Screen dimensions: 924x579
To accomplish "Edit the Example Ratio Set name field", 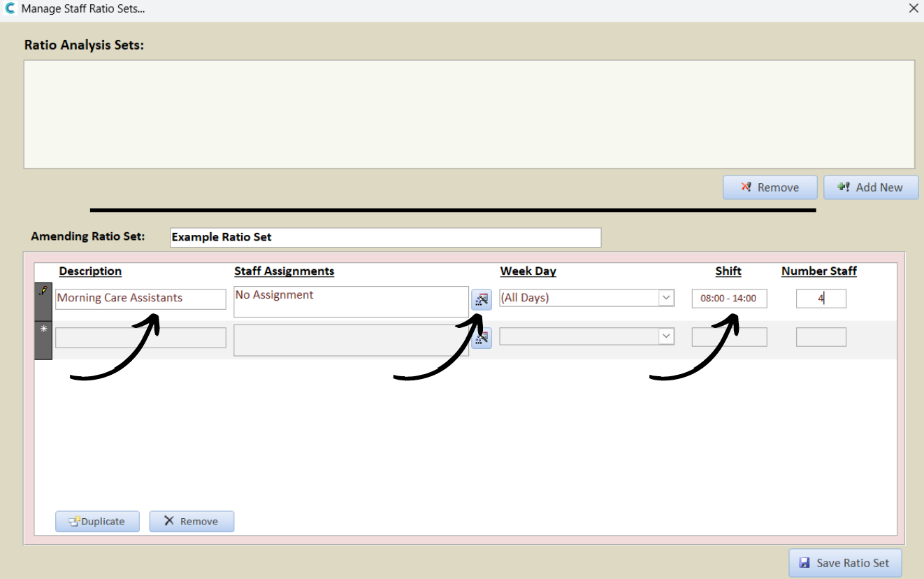I will coord(385,237).
